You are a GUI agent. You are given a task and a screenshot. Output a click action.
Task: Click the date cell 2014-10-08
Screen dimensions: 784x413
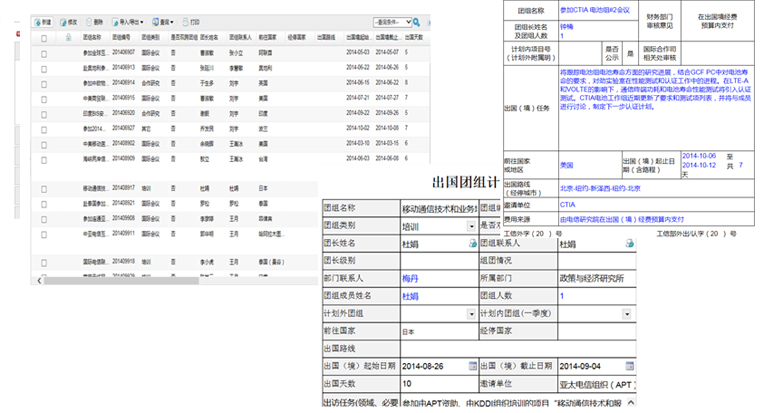pos(387,128)
